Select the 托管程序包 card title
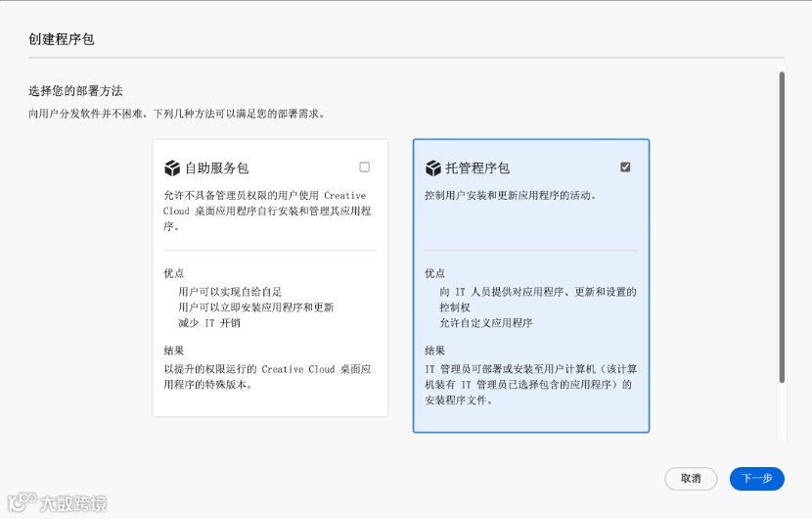The image size is (812, 519). tap(477, 168)
